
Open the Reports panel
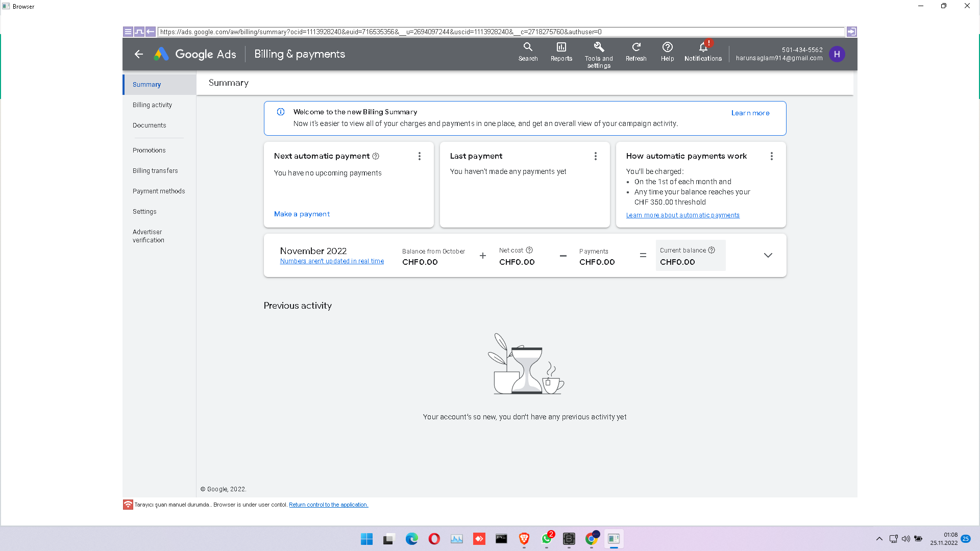click(x=561, y=54)
